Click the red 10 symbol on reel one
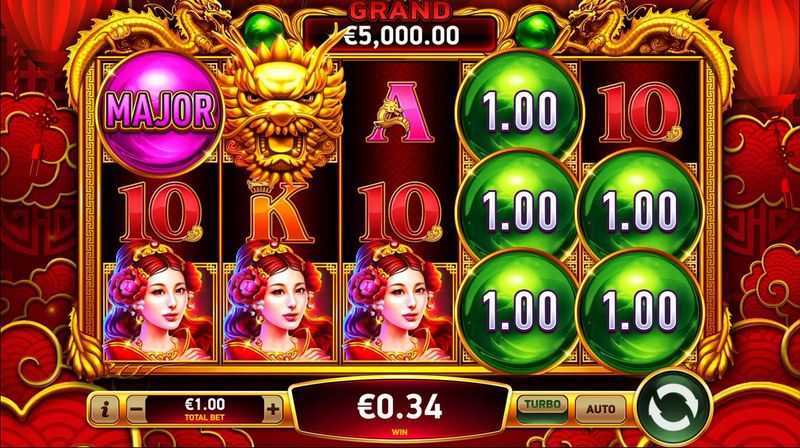 point(161,213)
